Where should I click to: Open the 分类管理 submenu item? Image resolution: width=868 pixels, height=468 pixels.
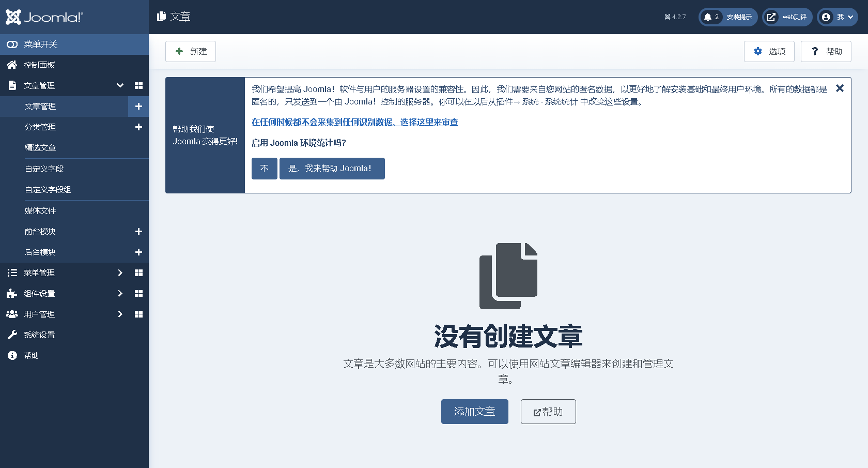point(64,127)
